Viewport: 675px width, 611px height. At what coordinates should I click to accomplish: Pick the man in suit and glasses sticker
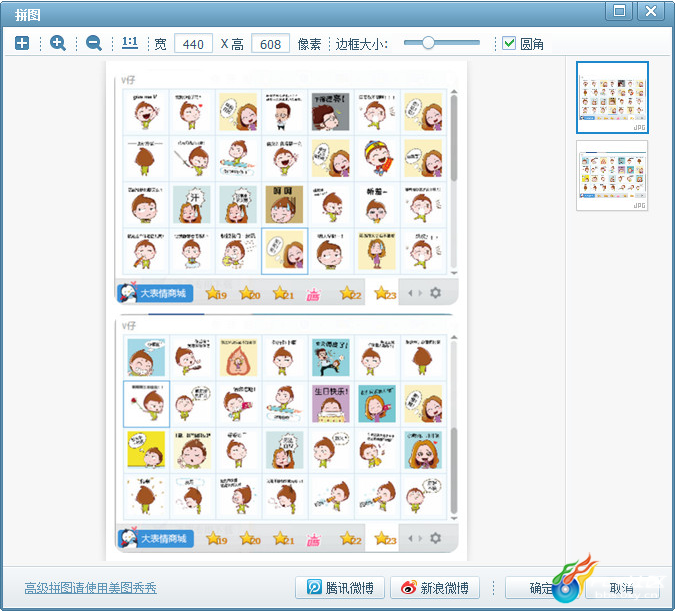(284, 112)
